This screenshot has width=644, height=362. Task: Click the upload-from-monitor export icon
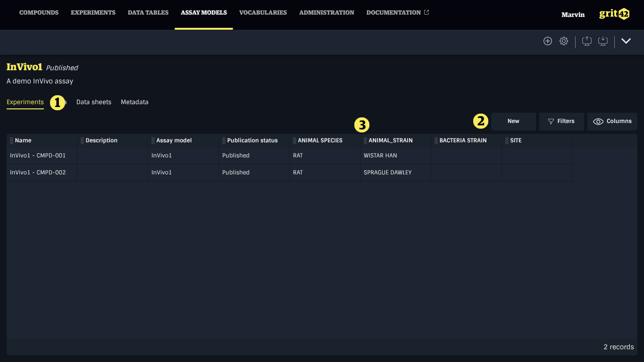tap(587, 41)
